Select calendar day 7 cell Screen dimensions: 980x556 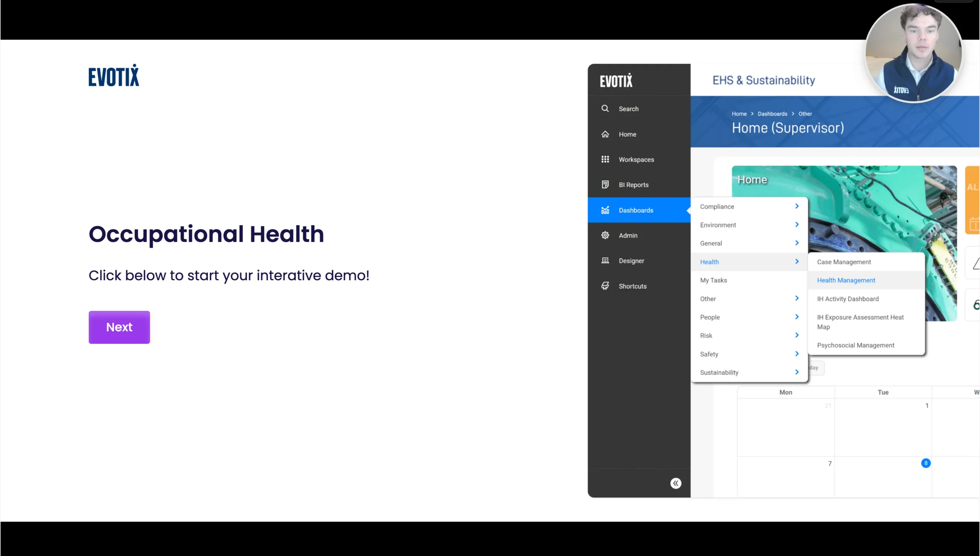[x=786, y=477]
